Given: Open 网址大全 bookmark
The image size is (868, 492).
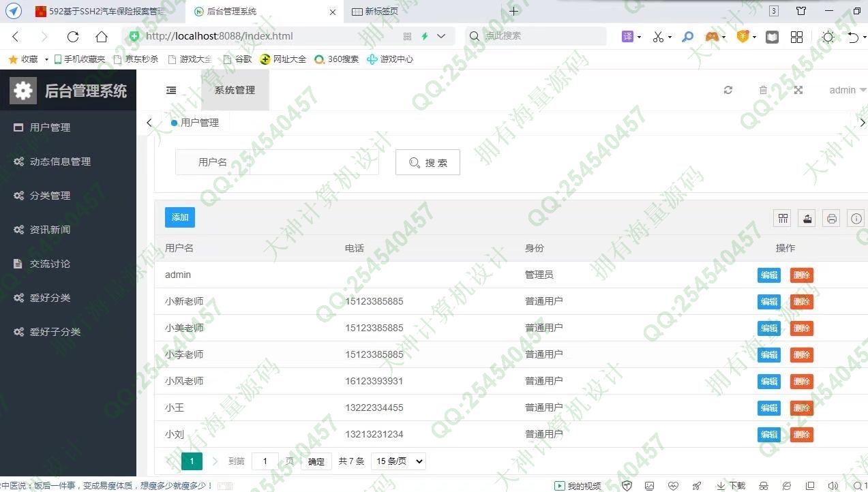Looking at the screenshot, I should [x=283, y=59].
